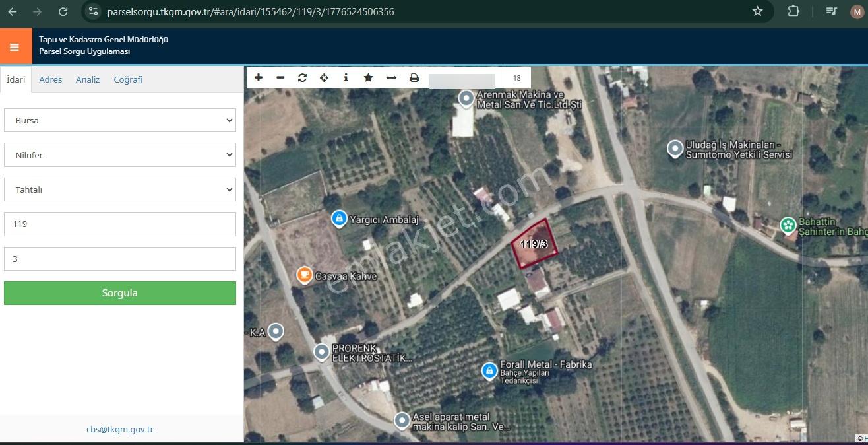Image resolution: width=868 pixels, height=445 pixels.
Task: Zoom out with the minus map tool
Action: [280, 78]
